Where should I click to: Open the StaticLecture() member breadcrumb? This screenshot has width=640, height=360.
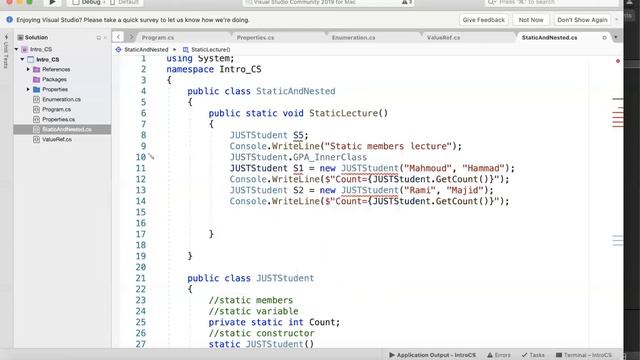click(207, 49)
